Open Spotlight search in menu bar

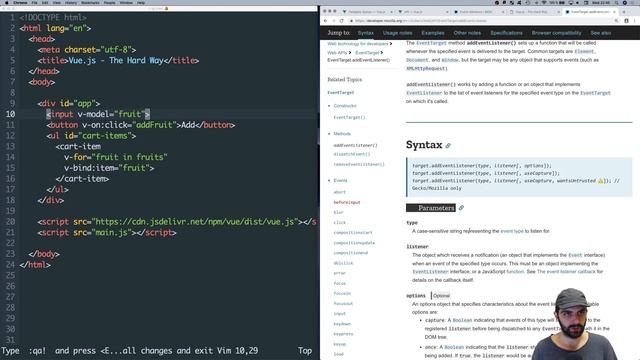(616, 2)
